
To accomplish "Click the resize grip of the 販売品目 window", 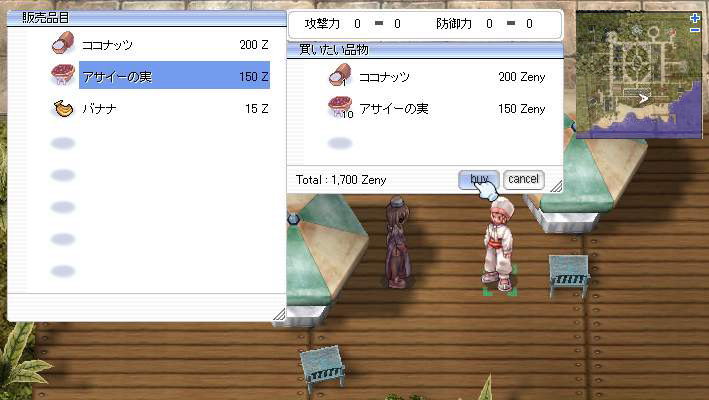I will (x=279, y=314).
